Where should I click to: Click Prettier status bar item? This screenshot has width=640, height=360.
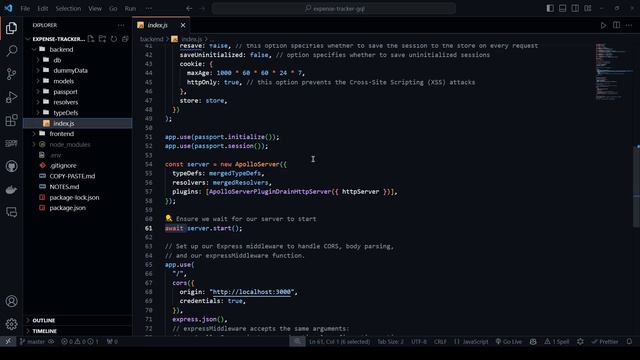click(x=605, y=342)
